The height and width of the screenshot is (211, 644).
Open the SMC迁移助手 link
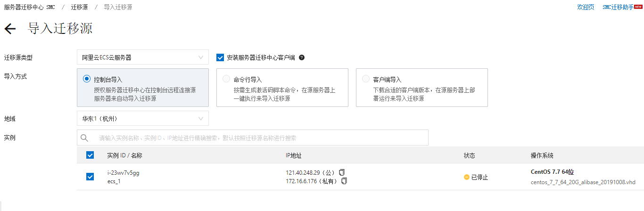point(618,7)
